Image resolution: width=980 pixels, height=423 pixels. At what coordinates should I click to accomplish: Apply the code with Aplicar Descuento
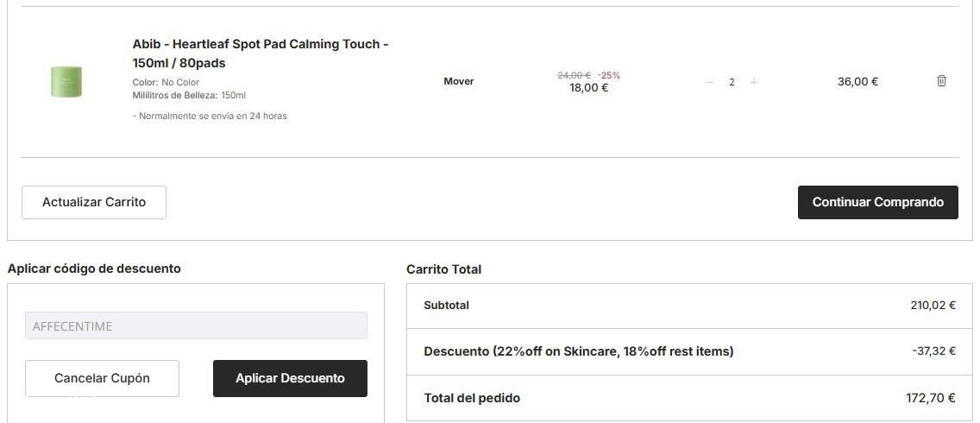click(x=290, y=378)
